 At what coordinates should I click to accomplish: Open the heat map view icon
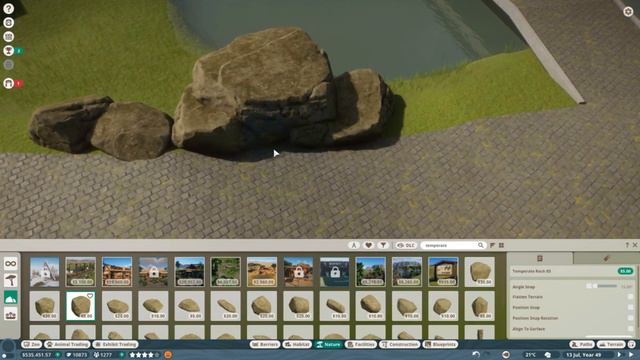pos(506,355)
